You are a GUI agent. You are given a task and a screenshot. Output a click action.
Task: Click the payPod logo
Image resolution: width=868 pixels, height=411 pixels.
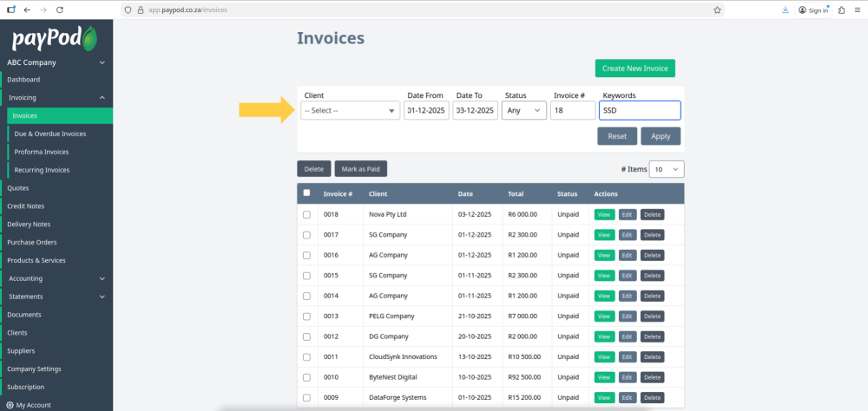click(55, 39)
